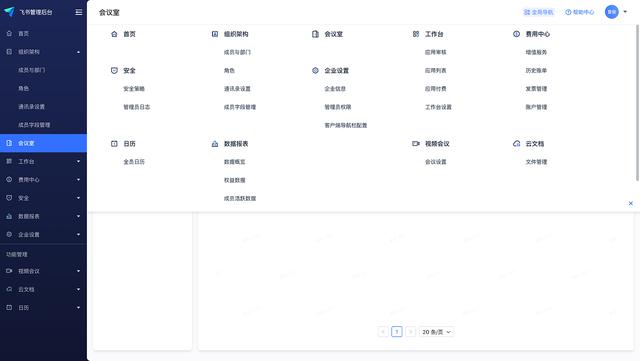Screen dimensions: 640x361
Task: Click the Feishu paper-plane logo in sidebar
Action: tap(9, 12)
